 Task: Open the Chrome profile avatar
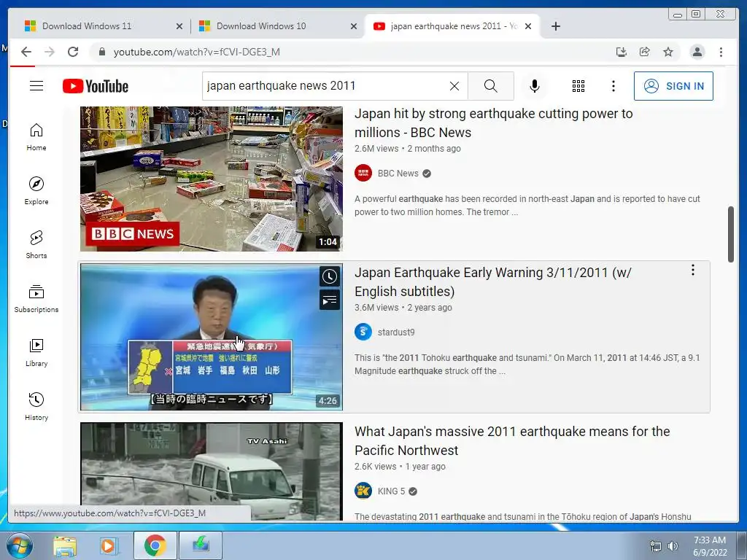pyautogui.click(x=697, y=52)
